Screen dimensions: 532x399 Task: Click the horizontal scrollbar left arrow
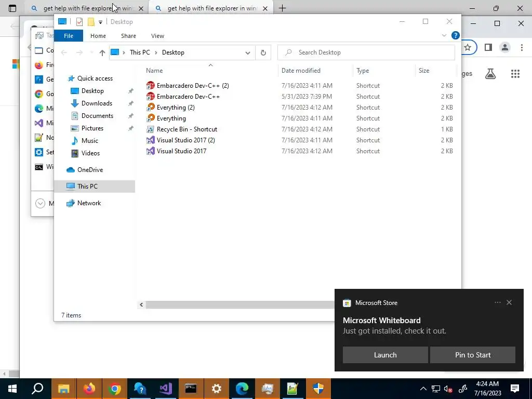(x=141, y=304)
